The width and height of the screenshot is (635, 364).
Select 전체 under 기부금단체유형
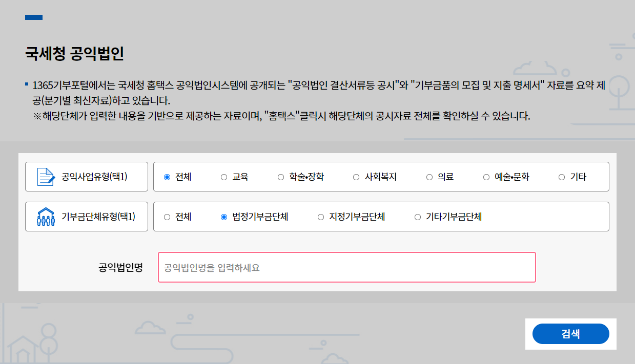pyautogui.click(x=167, y=217)
